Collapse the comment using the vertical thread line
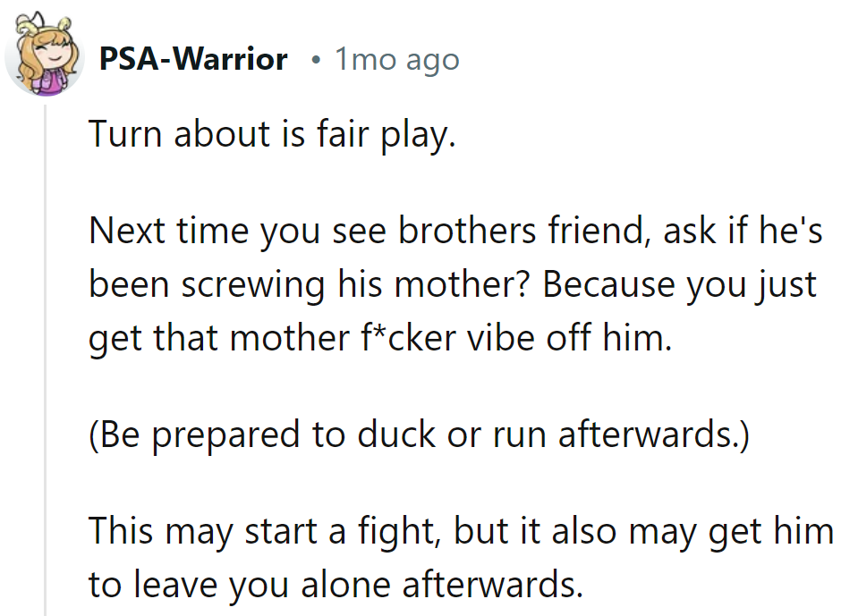Screen dimensions: 858x616 tap(46, 359)
